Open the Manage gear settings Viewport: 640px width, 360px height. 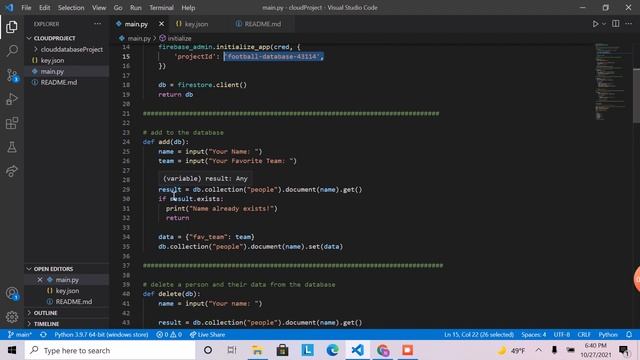(12, 317)
